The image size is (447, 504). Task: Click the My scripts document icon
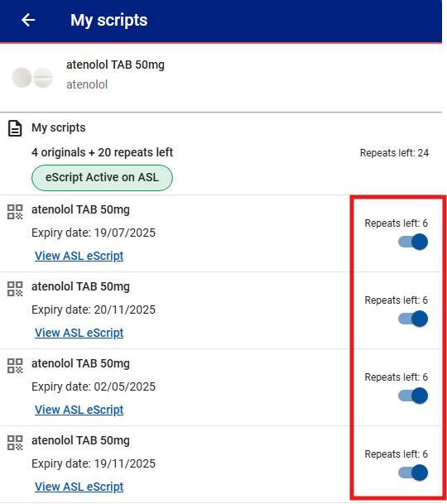pos(15,128)
